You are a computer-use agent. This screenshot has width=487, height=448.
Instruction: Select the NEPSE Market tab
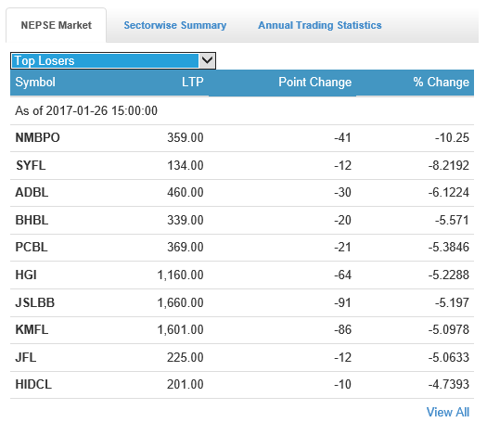coord(57,25)
